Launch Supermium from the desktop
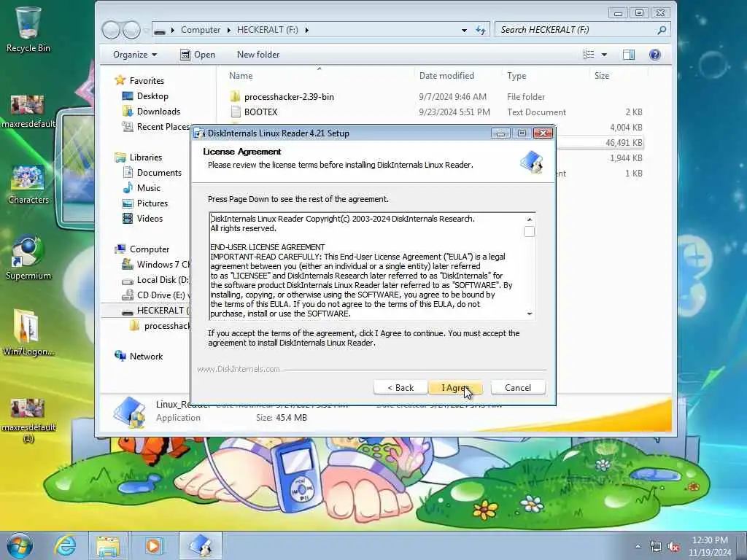The height and width of the screenshot is (560, 747). pos(28,257)
